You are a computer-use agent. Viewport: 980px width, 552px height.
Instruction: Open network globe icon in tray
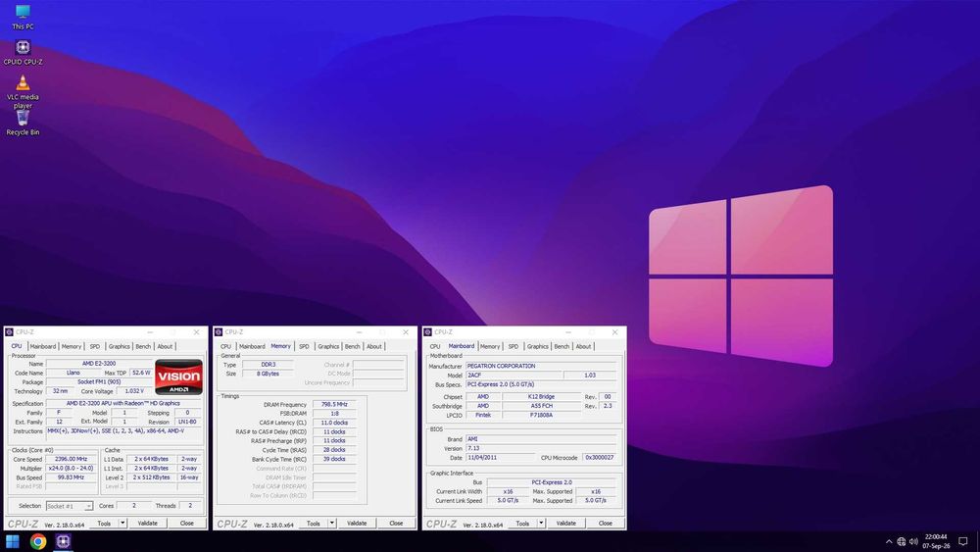pos(902,541)
